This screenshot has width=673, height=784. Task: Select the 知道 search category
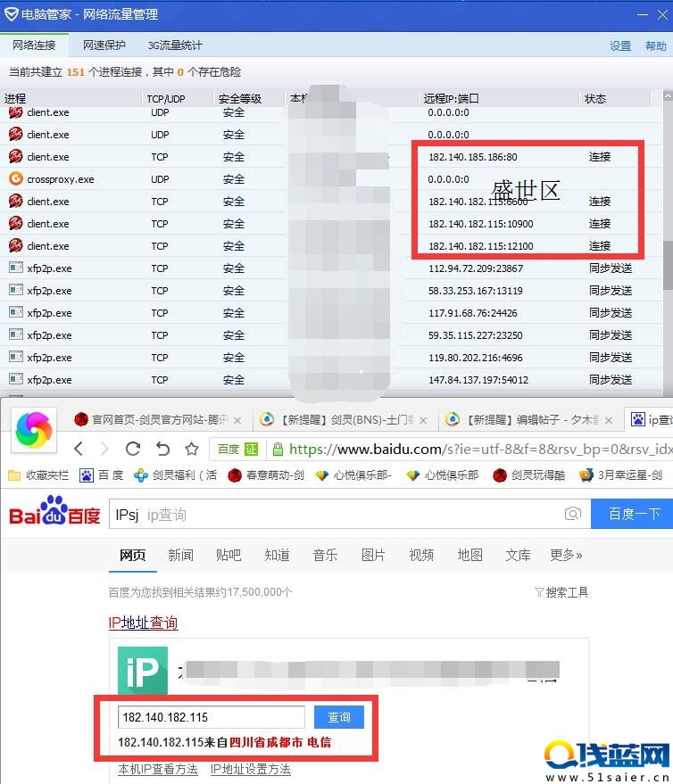point(277,555)
